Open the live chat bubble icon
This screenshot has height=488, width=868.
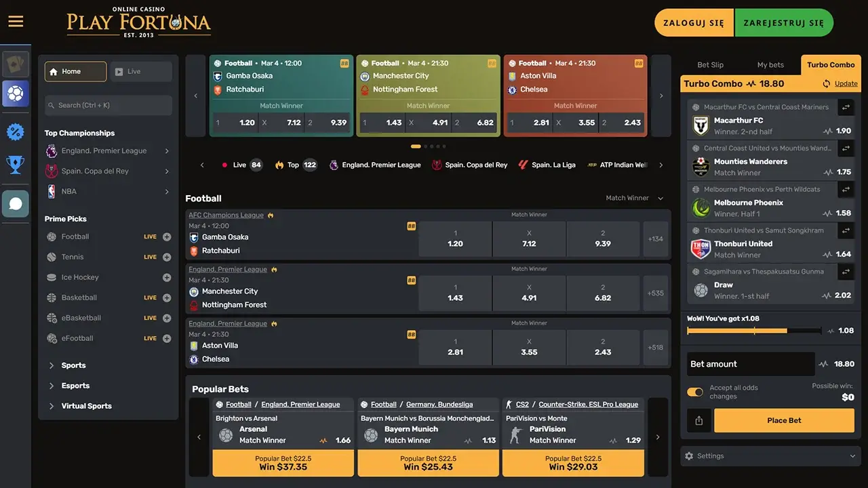click(16, 203)
